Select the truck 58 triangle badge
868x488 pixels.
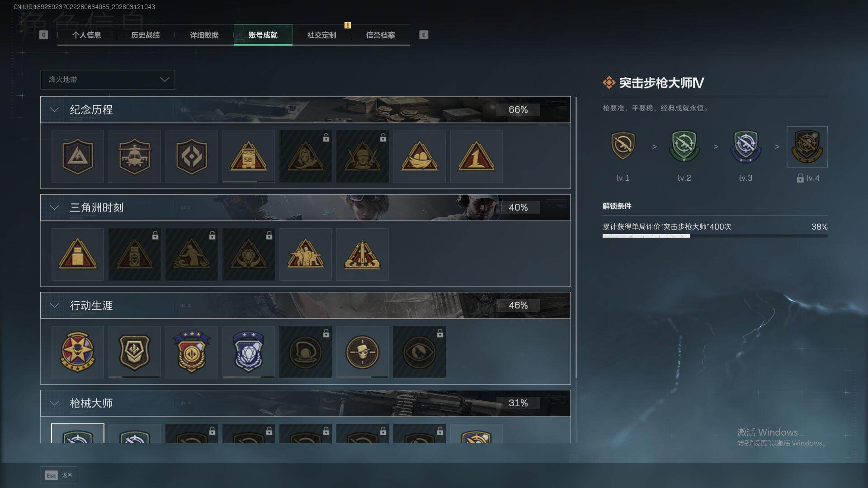pyautogui.click(x=248, y=156)
